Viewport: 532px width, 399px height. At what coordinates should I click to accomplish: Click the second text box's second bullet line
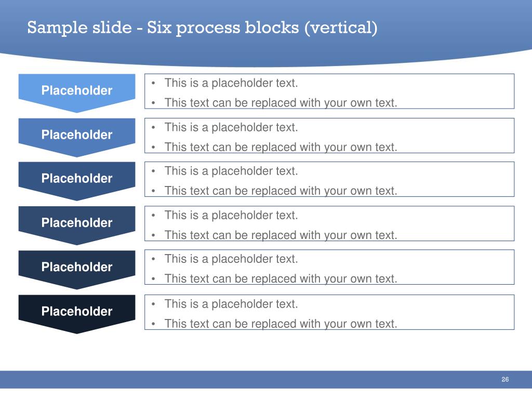(x=281, y=147)
